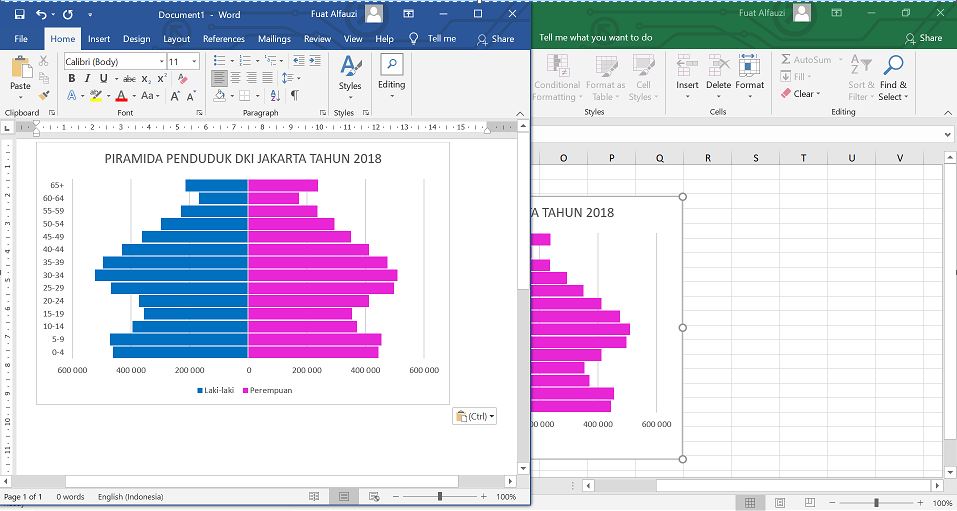
Task: Zoom in with plus button in Word
Action: (484, 496)
